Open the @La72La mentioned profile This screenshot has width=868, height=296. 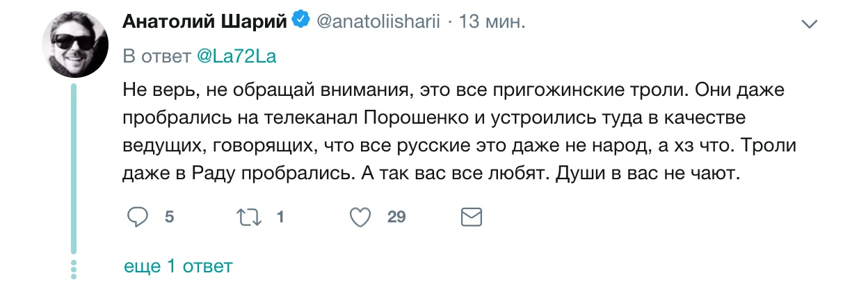click(236, 57)
